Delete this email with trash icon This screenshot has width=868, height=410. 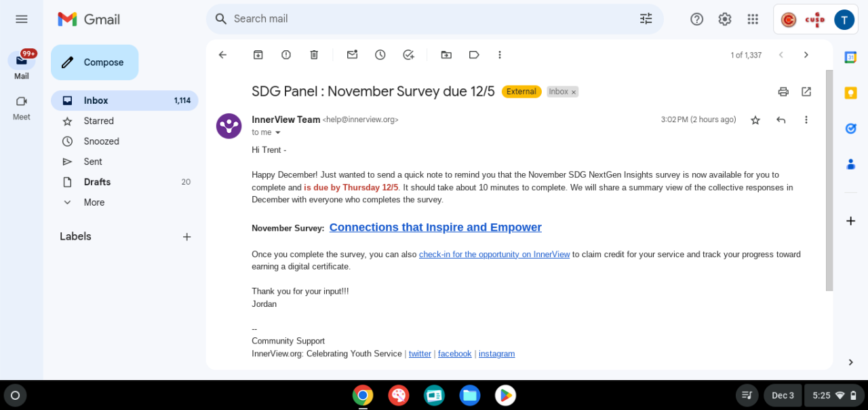314,55
